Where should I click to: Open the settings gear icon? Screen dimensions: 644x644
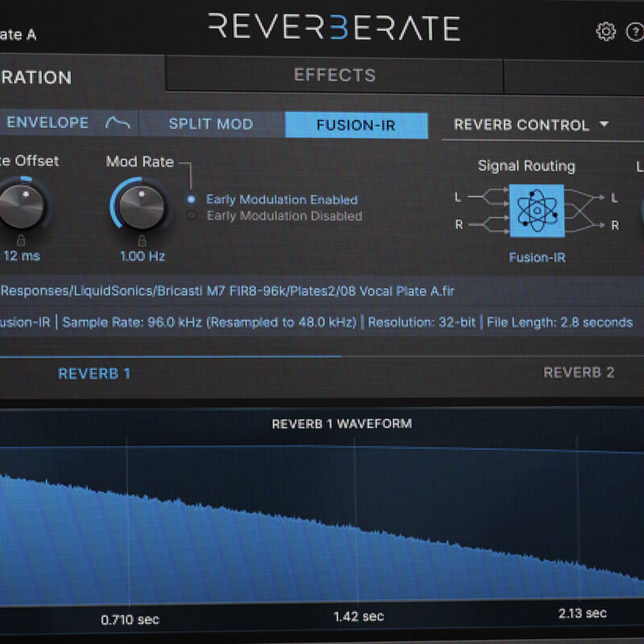[x=606, y=31]
